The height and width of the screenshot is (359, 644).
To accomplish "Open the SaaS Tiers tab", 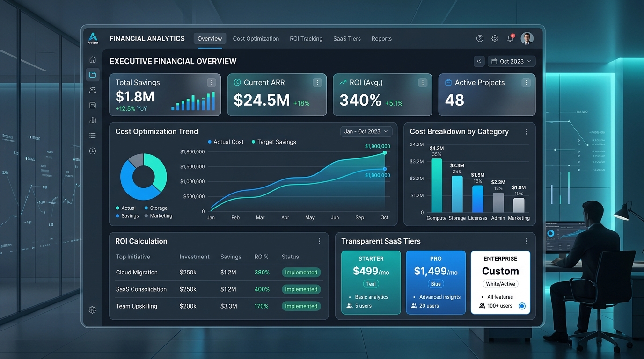I will tap(347, 39).
